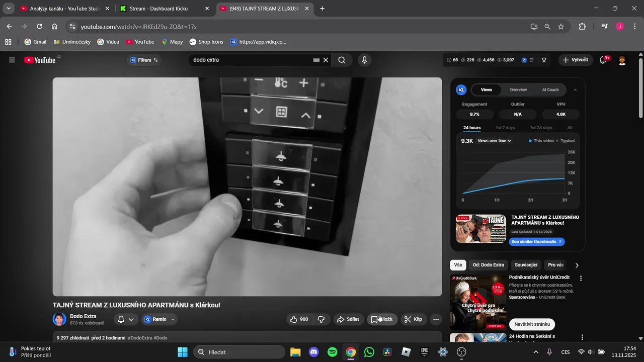
Task: Start voice search with the microphone
Action: tap(365, 60)
